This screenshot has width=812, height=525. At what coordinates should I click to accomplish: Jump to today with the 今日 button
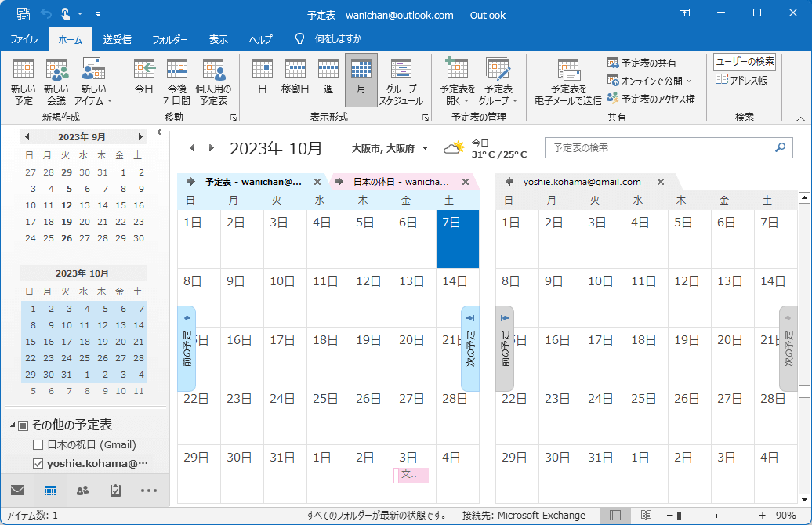point(144,77)
